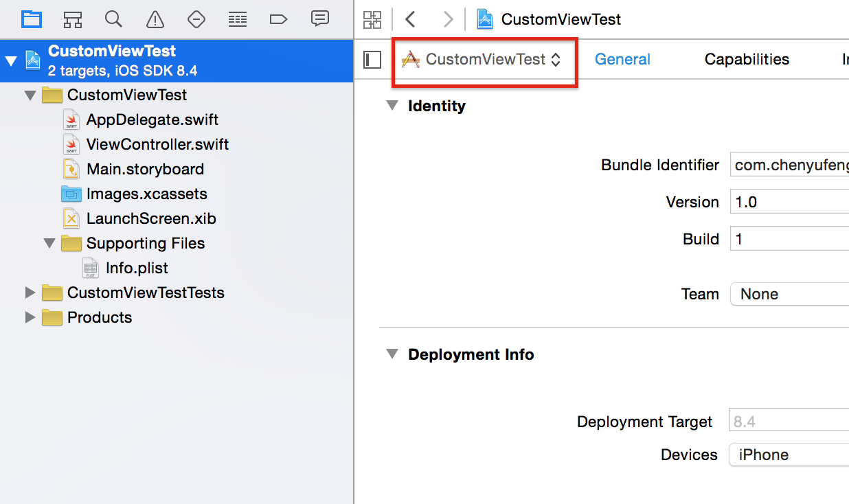The width and height of the screenshot is (849, 504).
Task: Click the Identity section heading
Action: coord(437,106)
